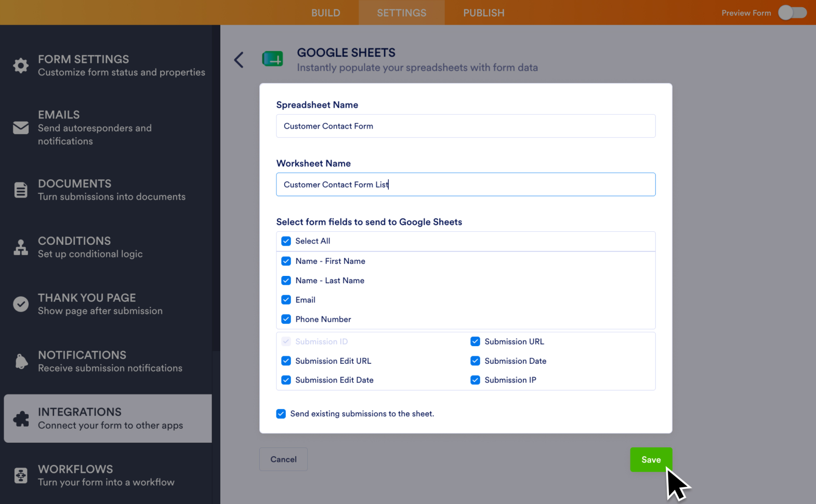Screen dimensions: 816x504
Task: Disable Send existing submissions to the sheet
Action: coord(281,414)
